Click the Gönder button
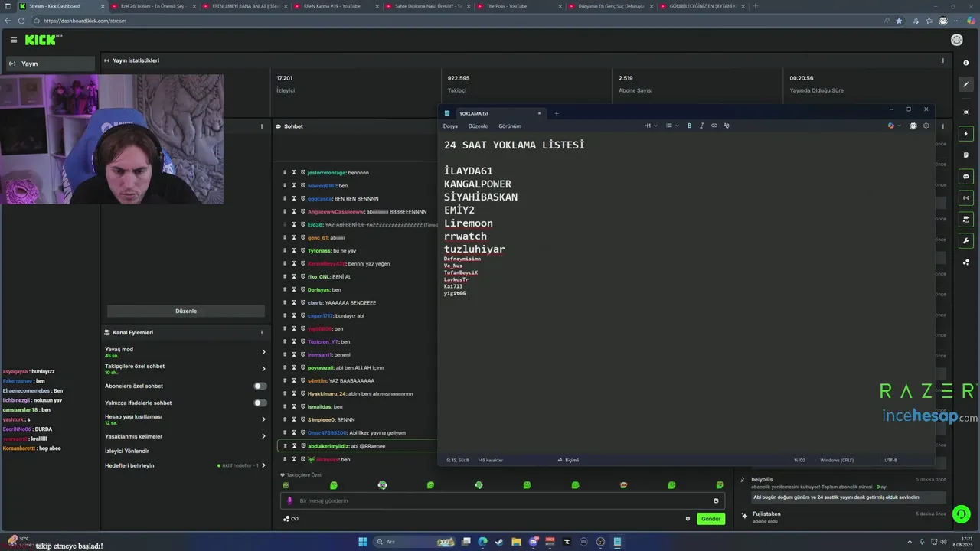 coord(710,519)
